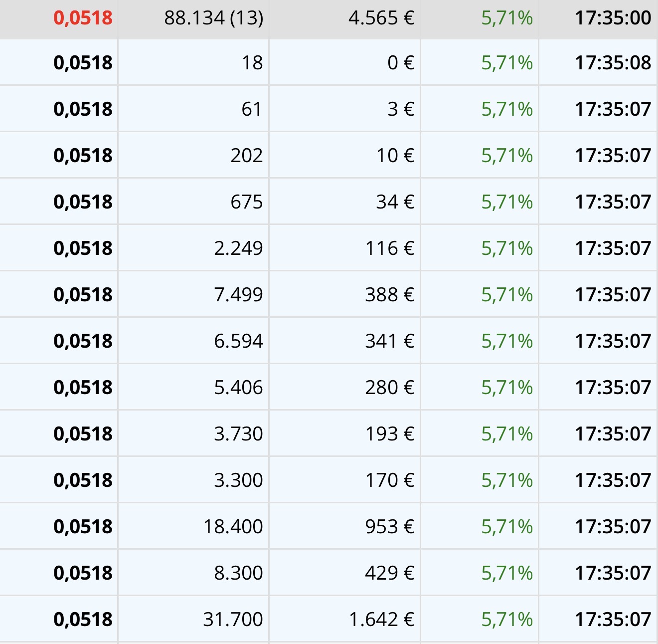Click the 116 € value cell

point(390,248)
